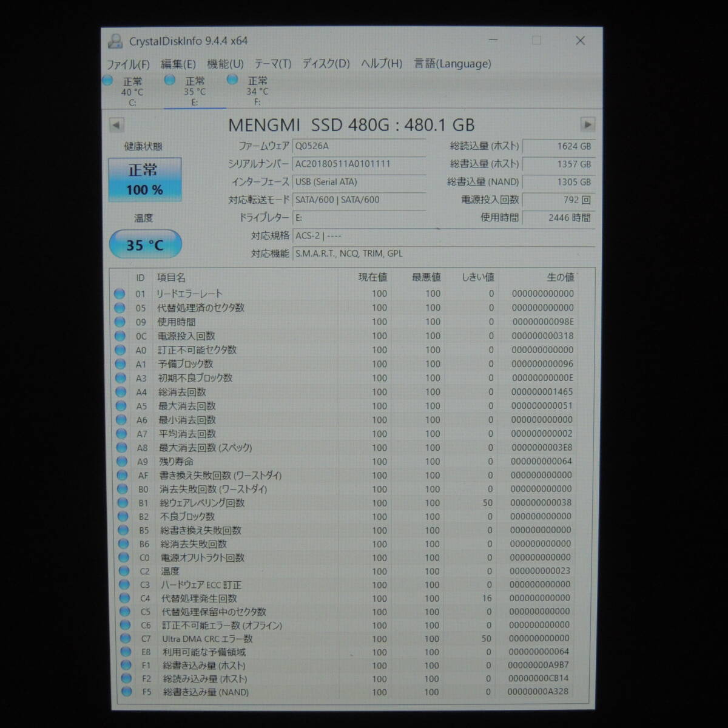This screenshot has width=728, height=728.
Task: Select the 書き換え失敗回数 (ワーストダイ) attribute name
Action: [x=221, y=476]
